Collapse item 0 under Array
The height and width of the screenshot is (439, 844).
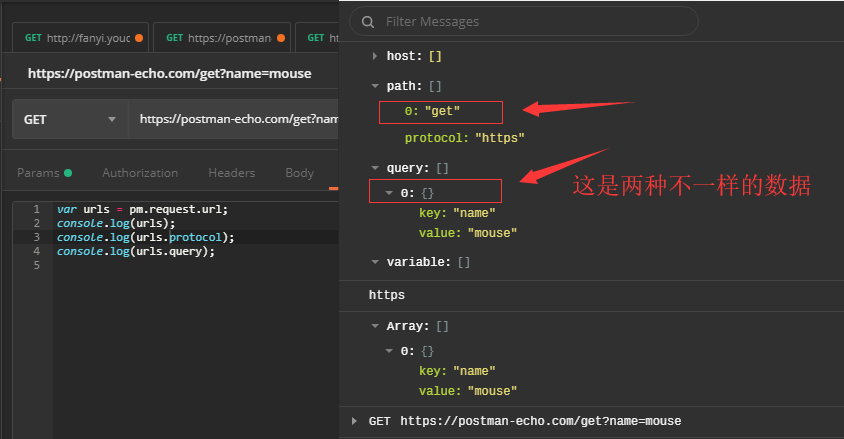point(389,351)
